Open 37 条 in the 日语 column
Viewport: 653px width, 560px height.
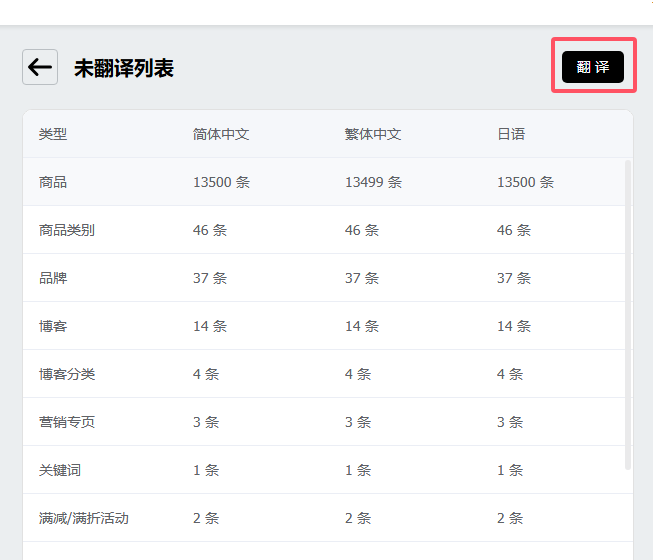tap(514, 278)
